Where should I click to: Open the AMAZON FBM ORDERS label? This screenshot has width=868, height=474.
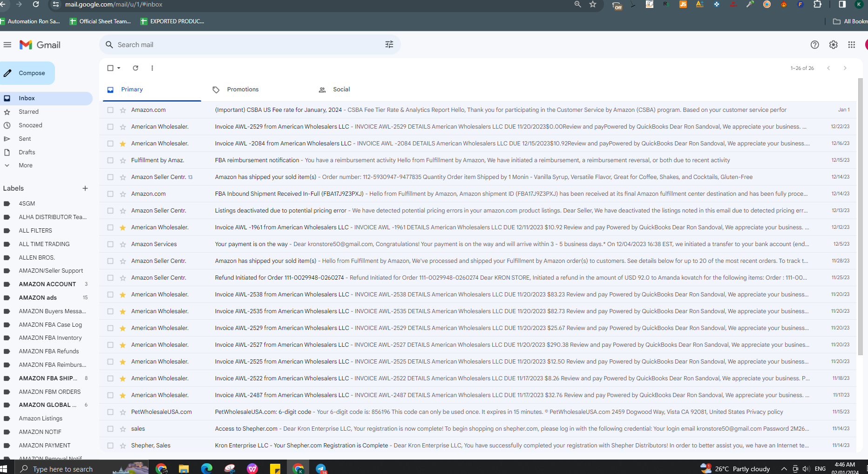pyautogui.click(x=49, y=392)
